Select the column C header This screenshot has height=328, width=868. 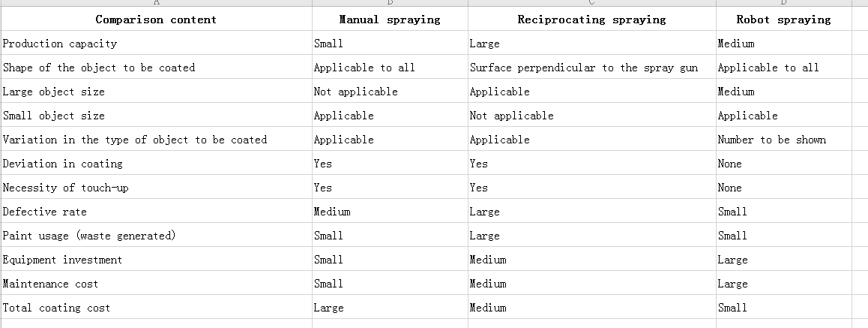tap(591, 3)
